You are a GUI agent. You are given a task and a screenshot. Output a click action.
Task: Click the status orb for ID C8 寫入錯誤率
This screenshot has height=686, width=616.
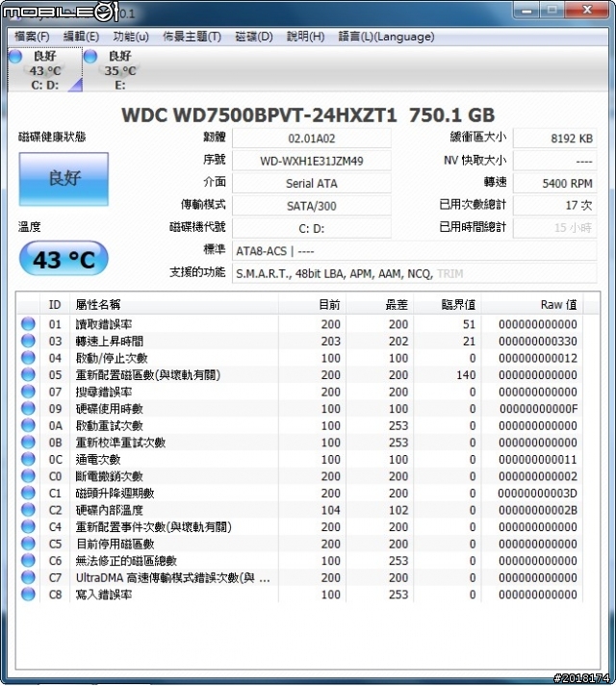point(28,595)
